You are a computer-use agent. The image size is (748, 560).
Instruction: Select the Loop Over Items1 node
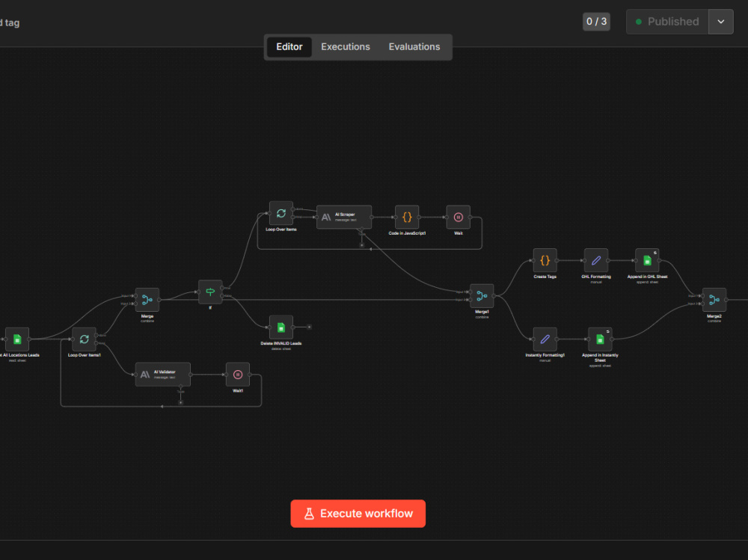click(x=84, y=339)
